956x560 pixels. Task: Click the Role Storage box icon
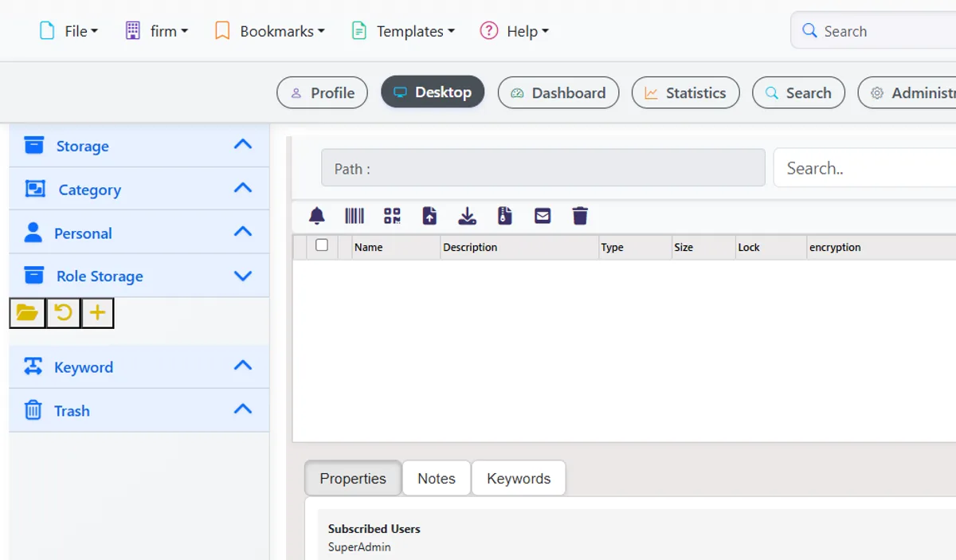pos(34,276)
